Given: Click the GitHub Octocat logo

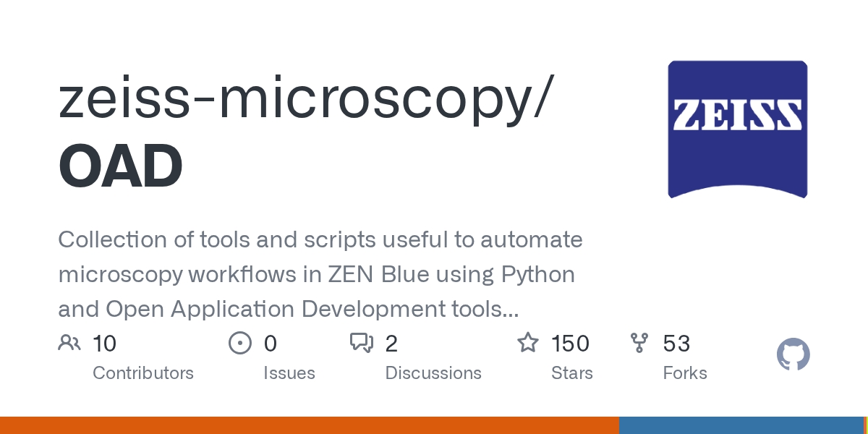Looking at the screenshot, I should pos(793,355).
